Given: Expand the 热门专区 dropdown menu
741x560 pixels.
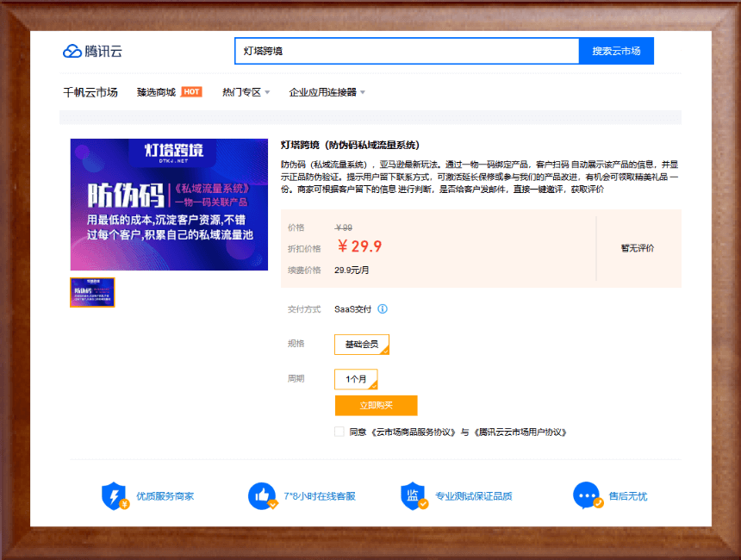Looking at the screenshot, I should point(246,92).
